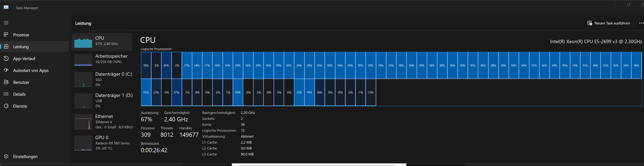Screen dimensions: 644x166
Task: Select the Arbeitsspeicher memory entry
Action: tap(102, 60)
